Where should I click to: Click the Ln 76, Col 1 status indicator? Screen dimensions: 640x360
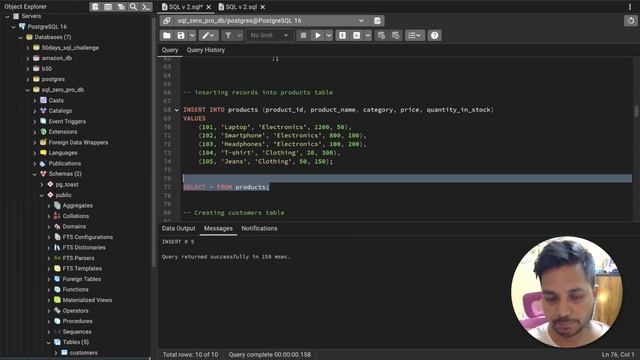click(x=618, y=355)
